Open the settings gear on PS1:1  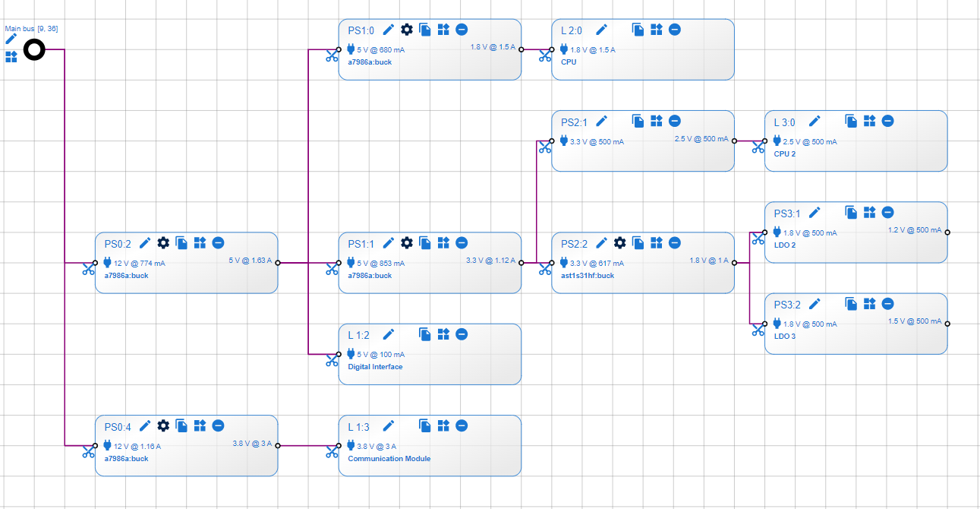click(407, 243)
